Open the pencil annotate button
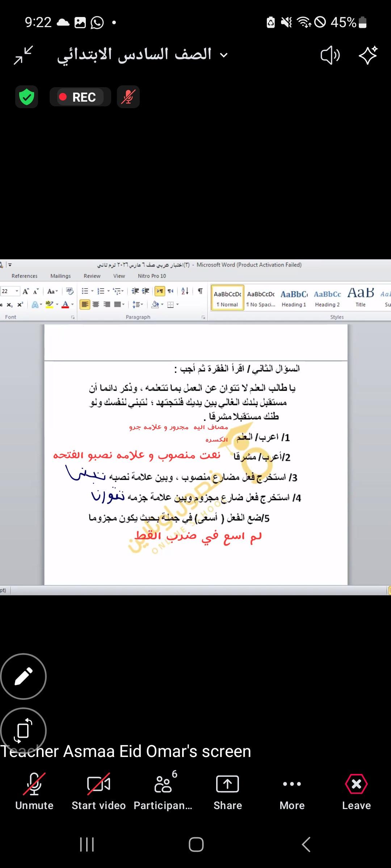 point(24,676)
